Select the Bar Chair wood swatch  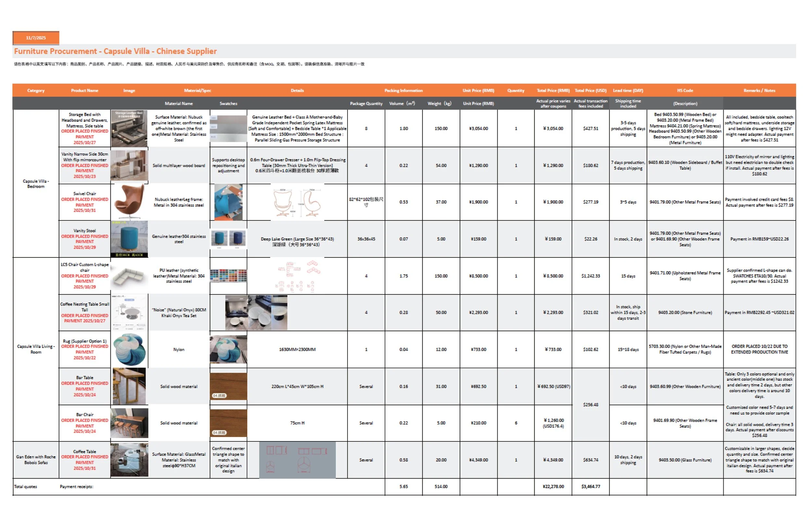(228, 423)
